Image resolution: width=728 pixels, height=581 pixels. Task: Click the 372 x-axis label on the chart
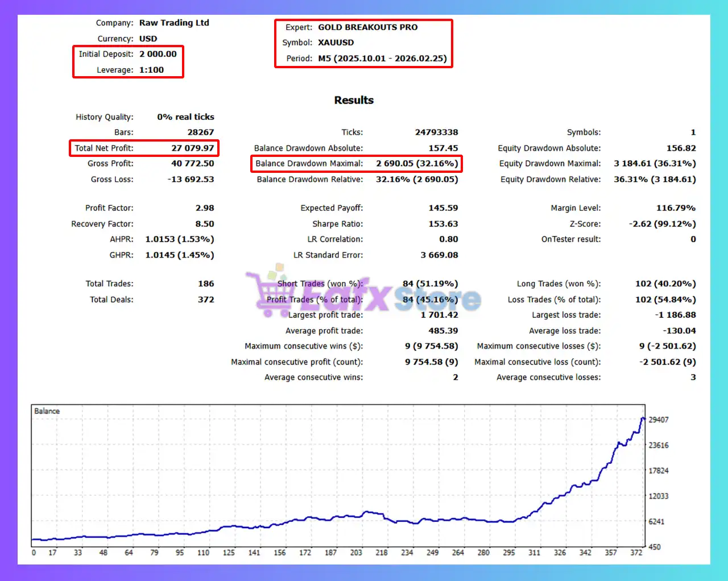pyautogui.click(x=636, y=553)
